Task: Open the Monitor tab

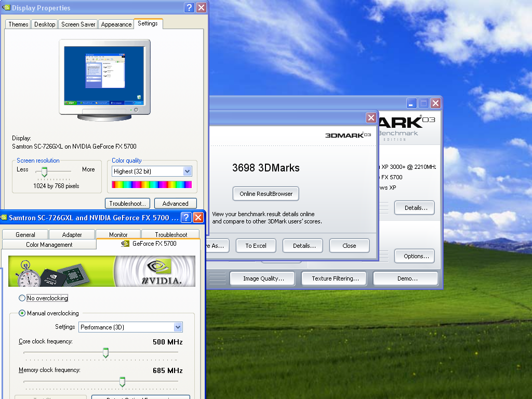Action: (x=118, y=234)
